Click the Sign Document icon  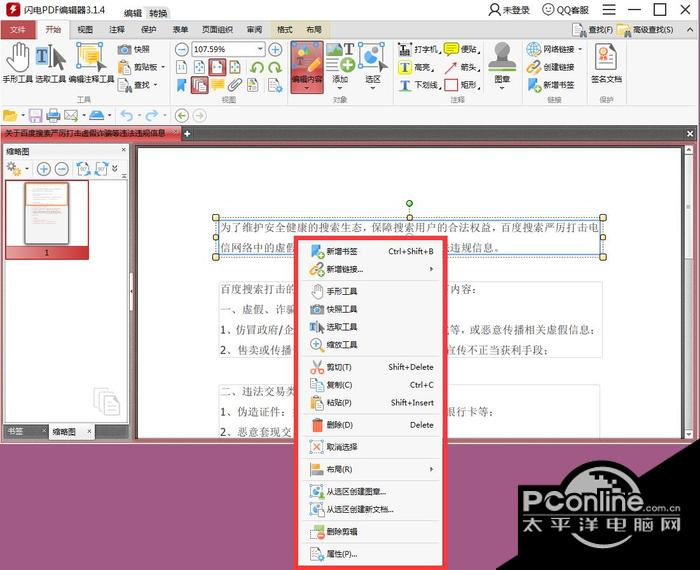pyautogui.click(x=606, y=63)
